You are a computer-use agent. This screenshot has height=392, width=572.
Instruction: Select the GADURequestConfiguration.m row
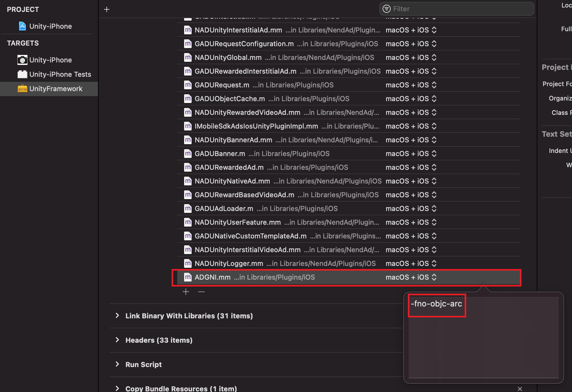(x=281, y=44)
